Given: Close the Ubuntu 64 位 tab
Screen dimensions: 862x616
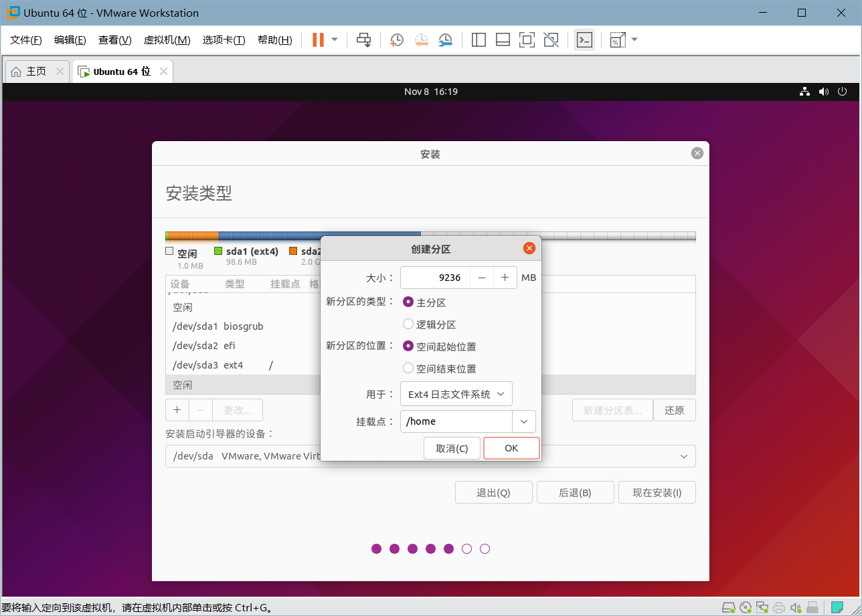Looking at the screenshot, I should (163, 71).
